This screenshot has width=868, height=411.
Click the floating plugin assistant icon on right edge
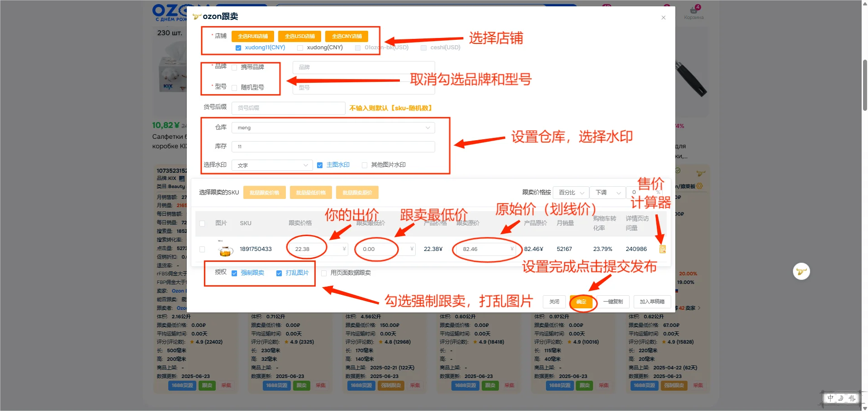(x=801, y=271)
